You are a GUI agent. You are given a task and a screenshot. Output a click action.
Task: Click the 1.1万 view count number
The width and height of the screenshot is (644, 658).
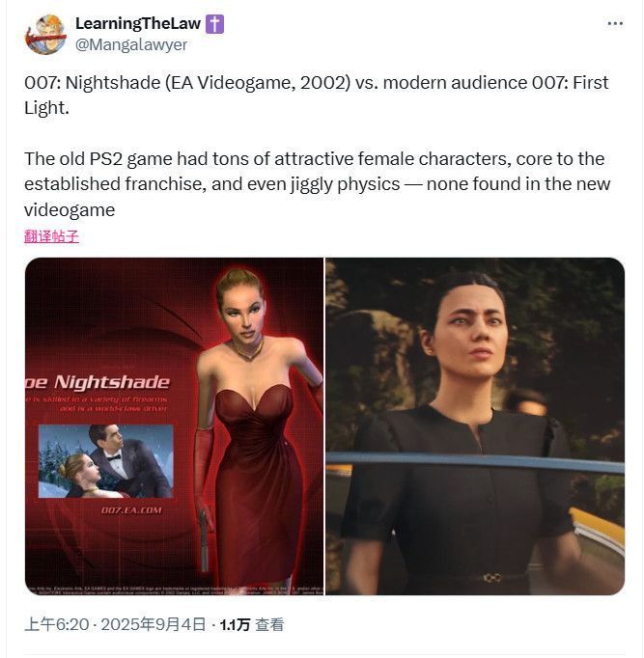click(x=235, y=624)
